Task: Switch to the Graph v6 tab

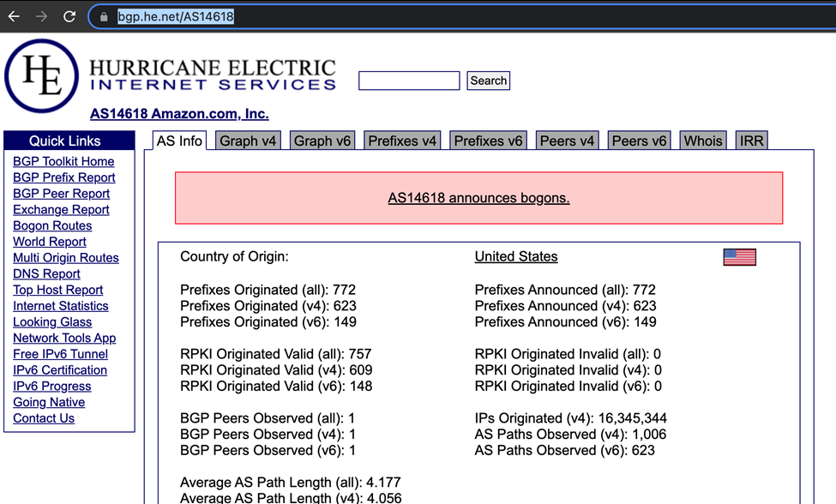Action: tap(322, 141)
